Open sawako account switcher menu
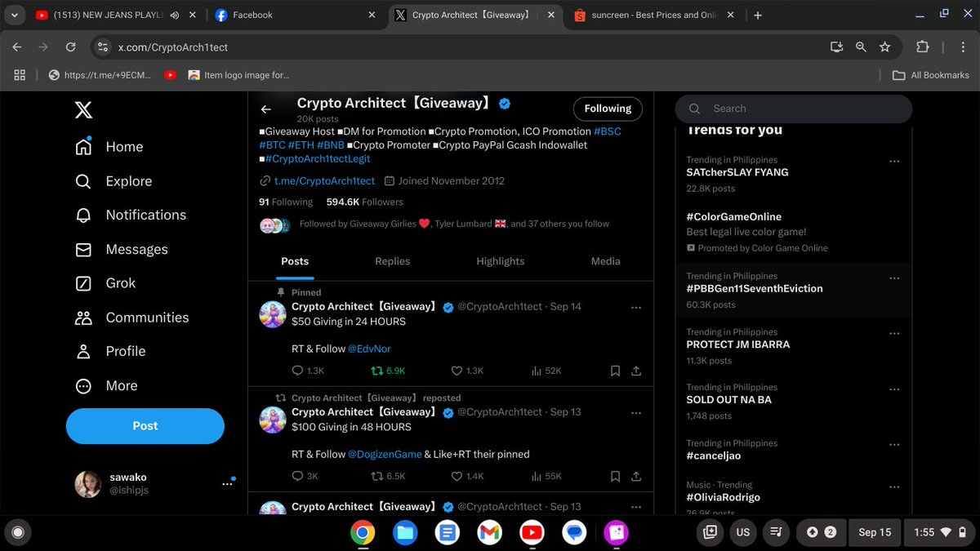Screen dimensions: 980x551 click(155, 483)
